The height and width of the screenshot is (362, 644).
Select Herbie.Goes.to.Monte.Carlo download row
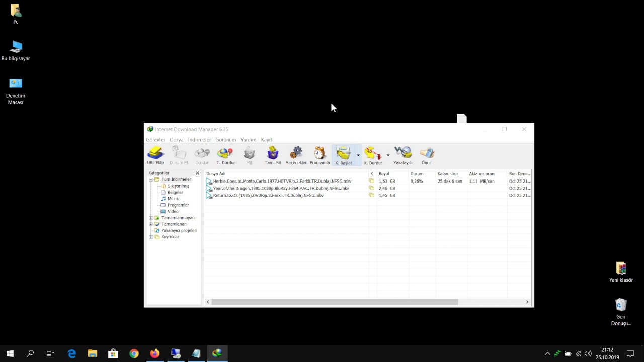(x=368, y=181)
